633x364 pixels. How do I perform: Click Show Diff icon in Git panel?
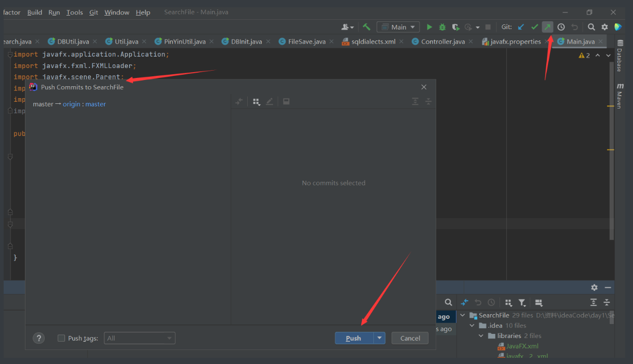pyautogui.click(x=465, y=302)
